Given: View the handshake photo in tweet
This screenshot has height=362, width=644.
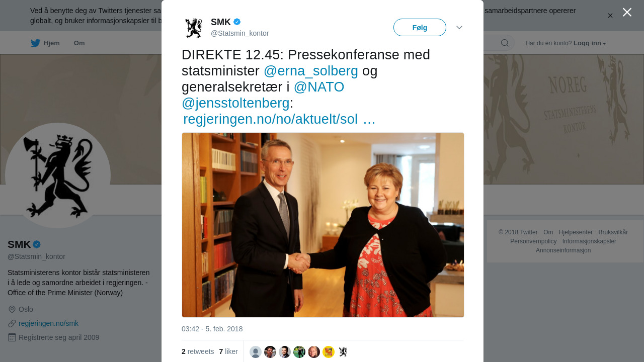Looking at the screenshot, I should 323,225.
